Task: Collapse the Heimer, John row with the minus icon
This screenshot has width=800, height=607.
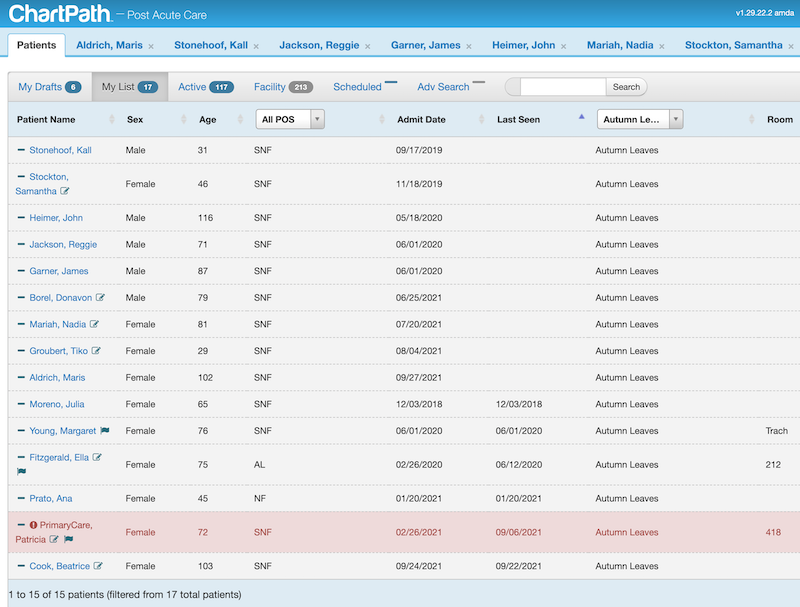Action: [x=20, y=217]
